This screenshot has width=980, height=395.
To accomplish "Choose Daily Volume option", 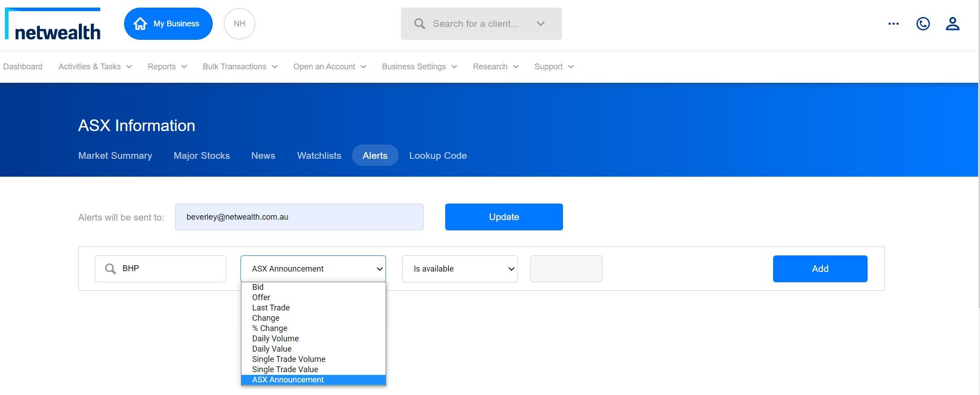I will (314, 339).
